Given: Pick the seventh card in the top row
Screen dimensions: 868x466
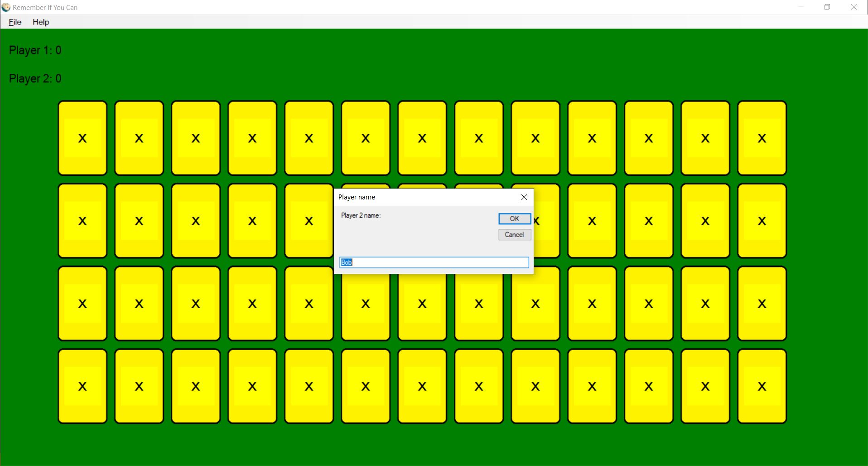Looking at the screenshot, I should click(x=422, y=138).
